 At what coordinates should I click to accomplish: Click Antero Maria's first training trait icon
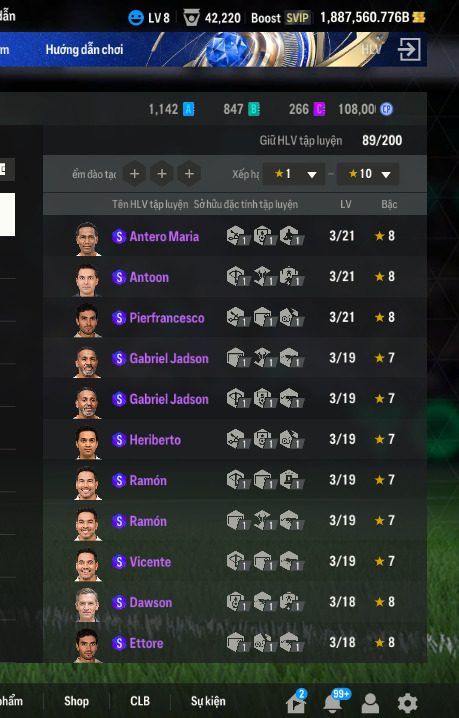coord(238,236)
